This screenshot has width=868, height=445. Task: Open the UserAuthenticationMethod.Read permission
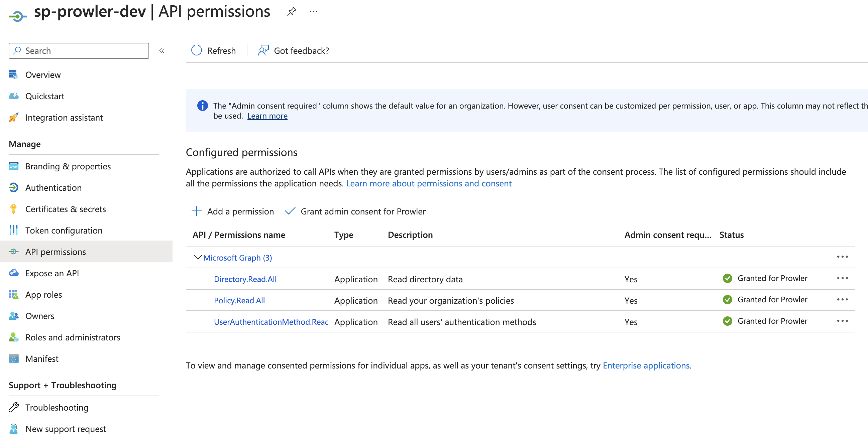click(x=271, y=321)
